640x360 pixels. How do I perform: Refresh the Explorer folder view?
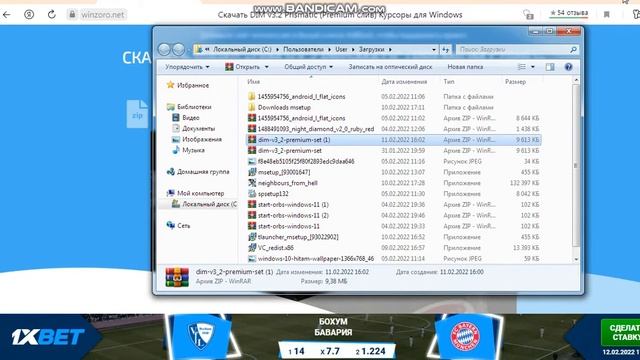(445, 49)
